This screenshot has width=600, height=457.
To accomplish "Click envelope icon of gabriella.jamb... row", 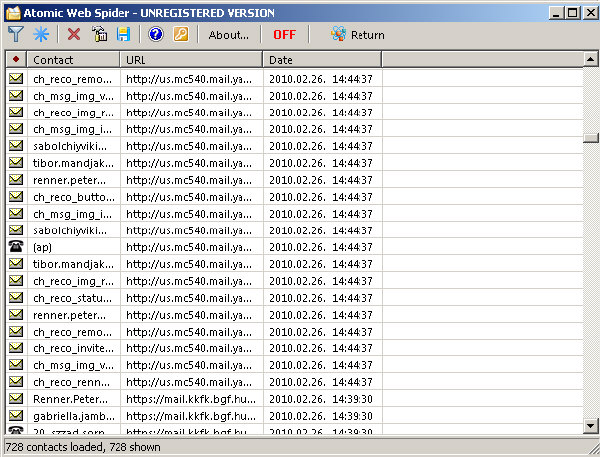I will coord(16,415).
